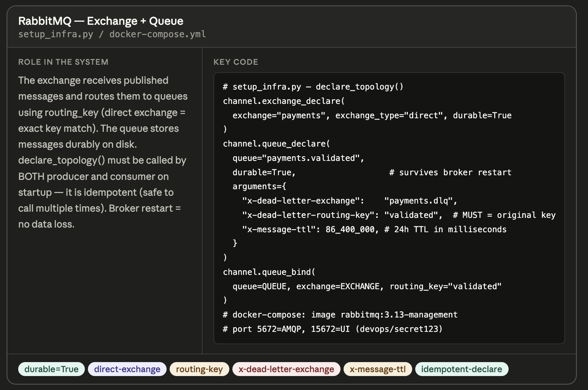Select the idempotent-declare tag pill
The image size is (588, 390).
462,369
